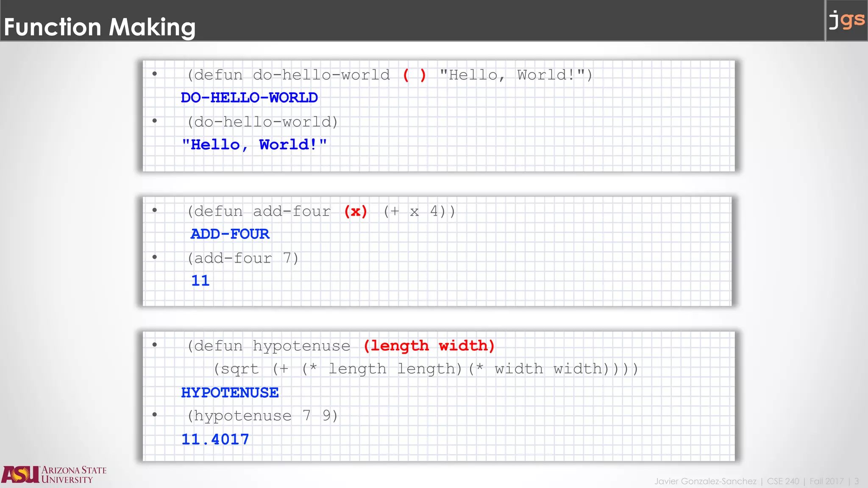Click the blue '11' result
The height and width of the screenshot is (488, 868).
200,280
